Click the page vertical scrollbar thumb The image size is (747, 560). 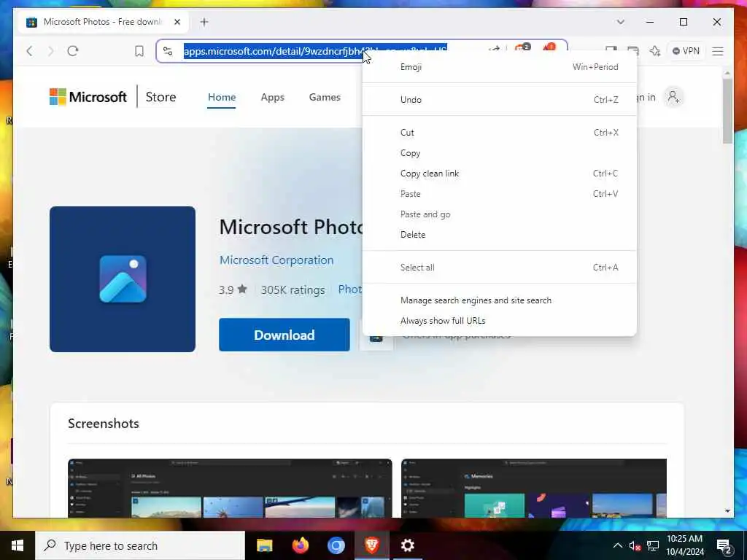click(x=727, y=111)
